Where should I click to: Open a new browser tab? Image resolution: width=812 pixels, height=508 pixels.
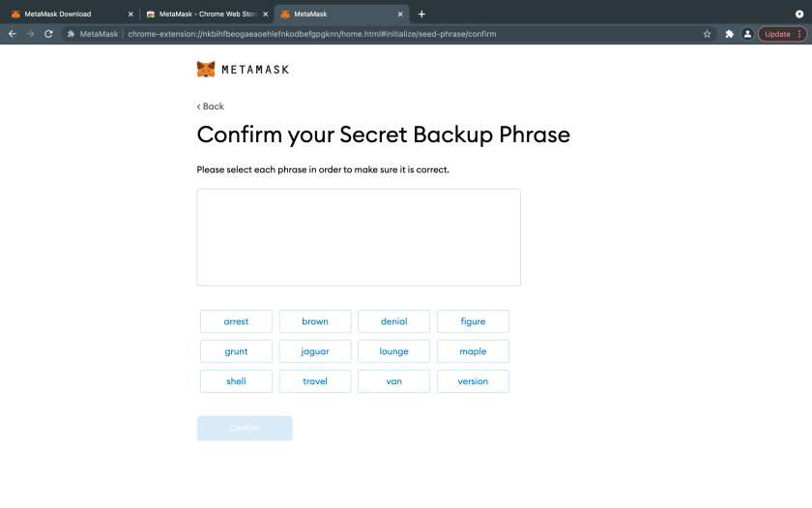click(x=421, y=14)
